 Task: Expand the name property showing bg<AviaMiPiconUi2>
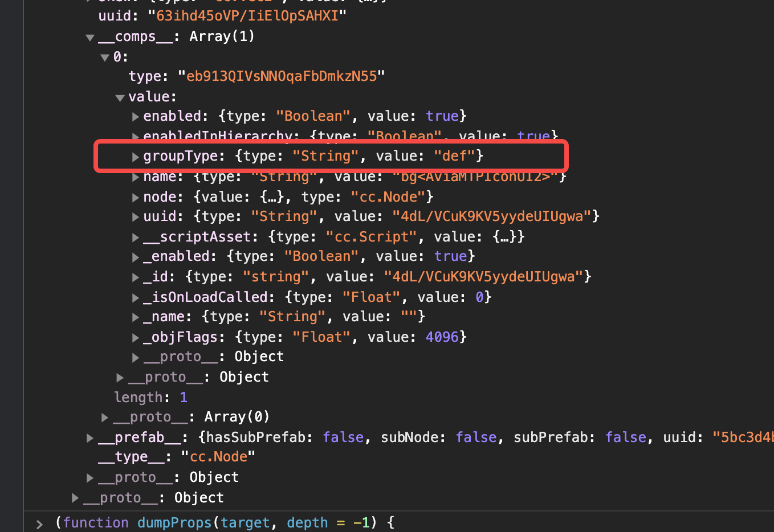coord(136,177)
